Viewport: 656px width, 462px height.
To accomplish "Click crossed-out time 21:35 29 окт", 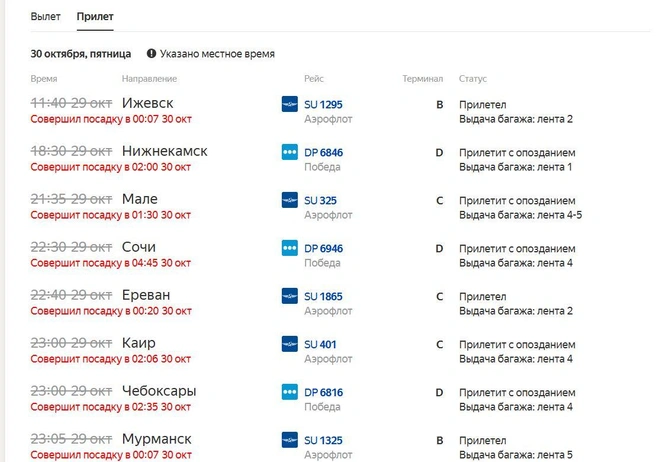I will click(71, 199).
